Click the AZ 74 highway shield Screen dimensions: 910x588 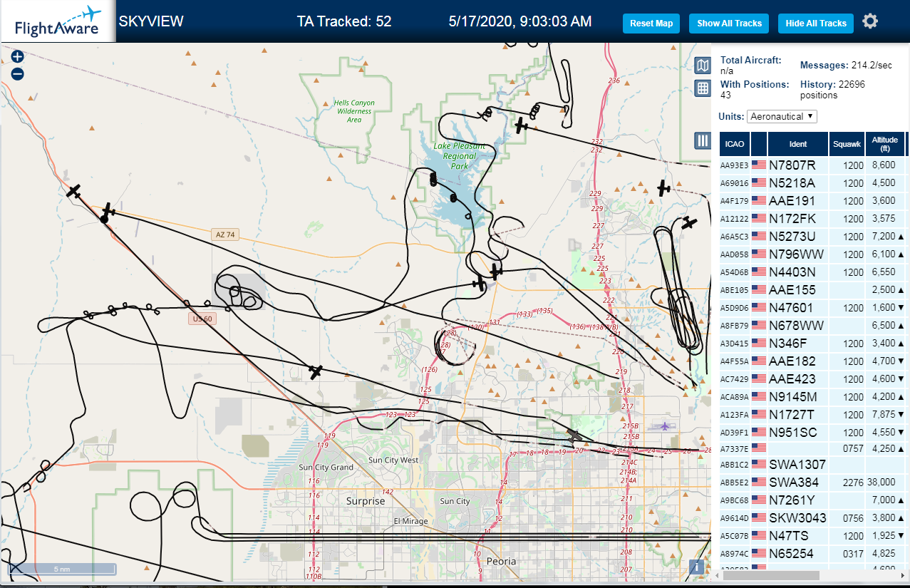pyautogui.click(x=224, y=234)
